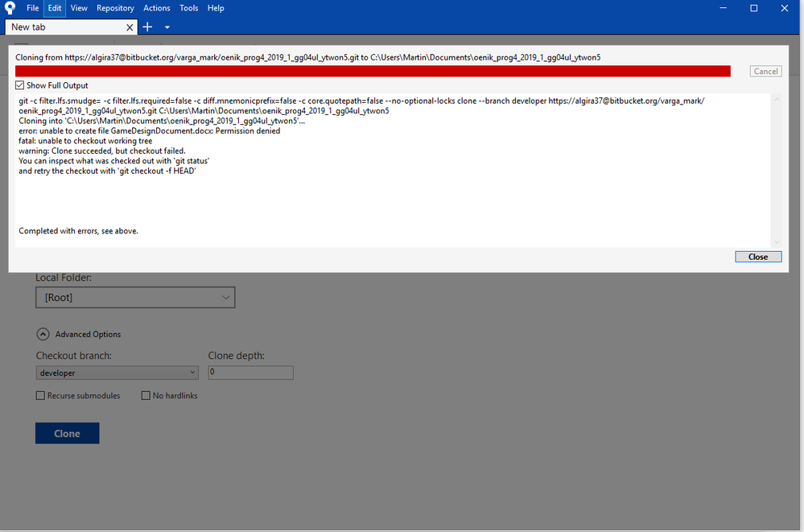This screenshot has width=804, height=532.
Task: Open the Local Folder [Root] dropdown
Action: [135, 298]
